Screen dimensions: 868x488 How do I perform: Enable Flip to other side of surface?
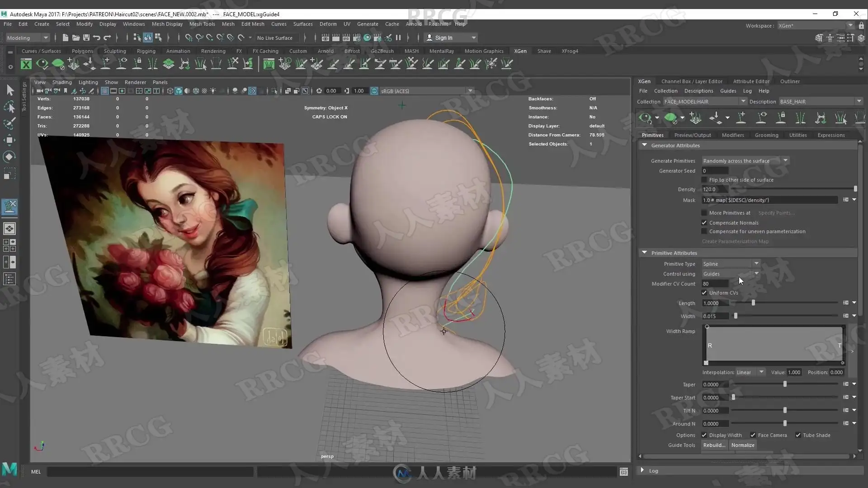click(704, 180)
